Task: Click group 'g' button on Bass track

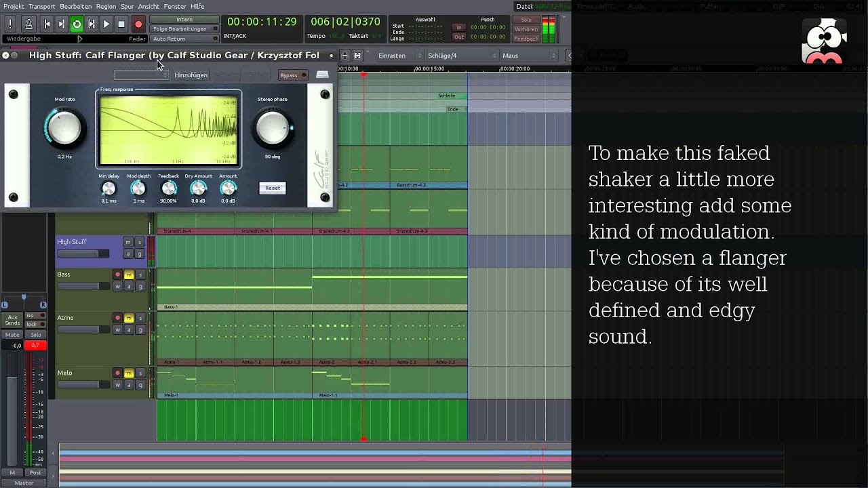Action: tap(140, 287)
